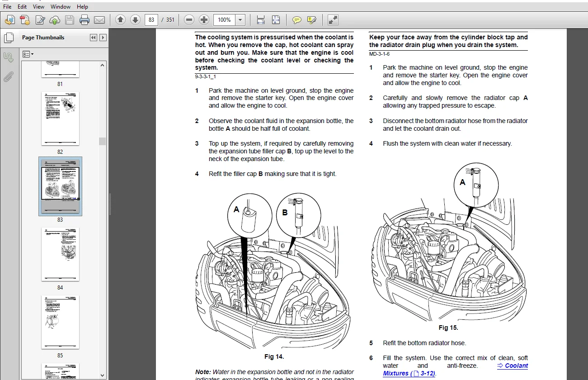Click the thumbnails panel scrollbar handle

tap(103, 141)
